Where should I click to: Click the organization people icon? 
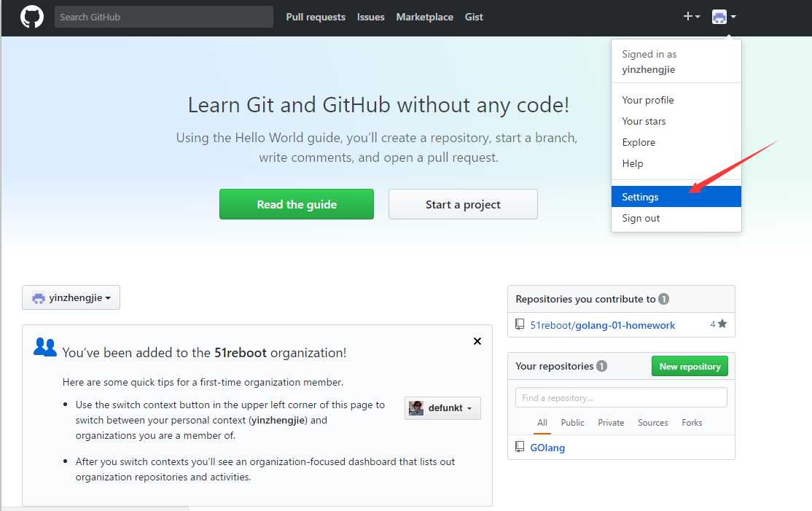tap(45, 347)
